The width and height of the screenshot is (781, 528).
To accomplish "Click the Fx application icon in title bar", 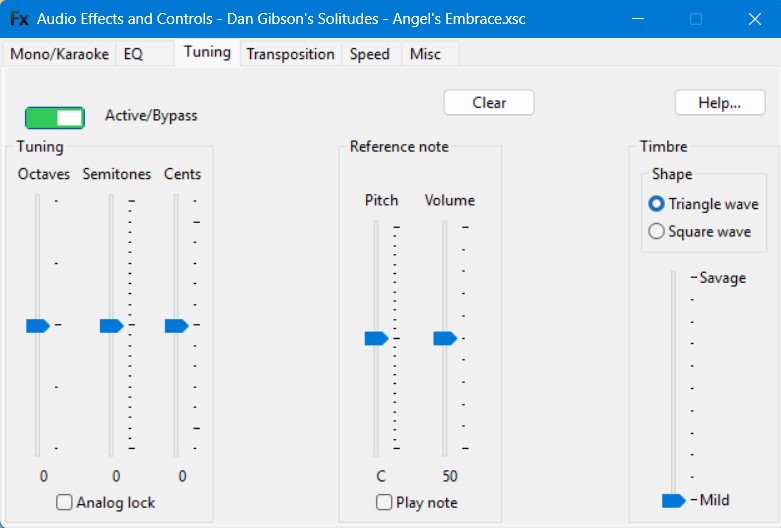I will [19, 19].
